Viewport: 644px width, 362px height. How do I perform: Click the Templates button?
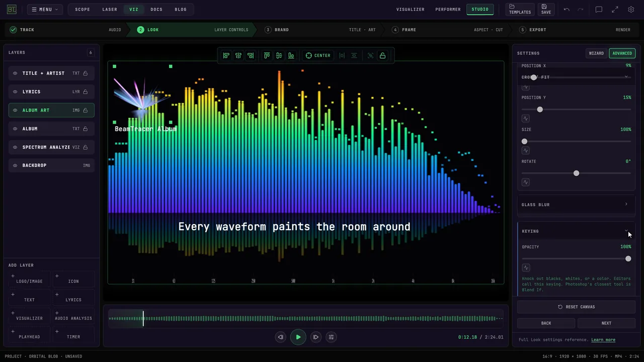(x=520, y=9)
